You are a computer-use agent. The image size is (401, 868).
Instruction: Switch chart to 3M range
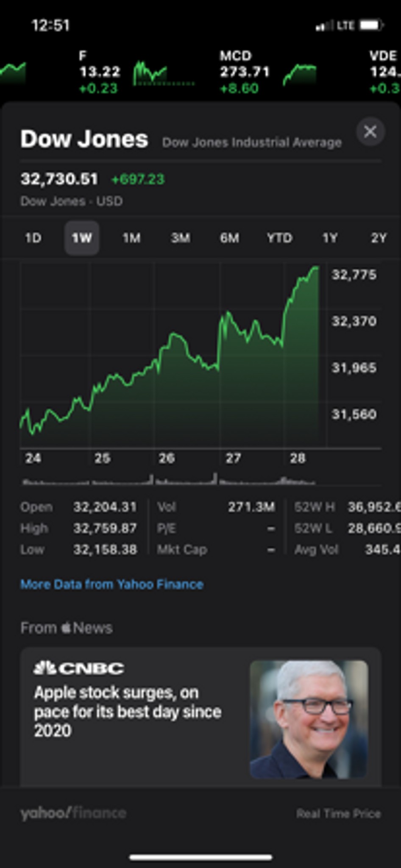[x=181, y=238]
